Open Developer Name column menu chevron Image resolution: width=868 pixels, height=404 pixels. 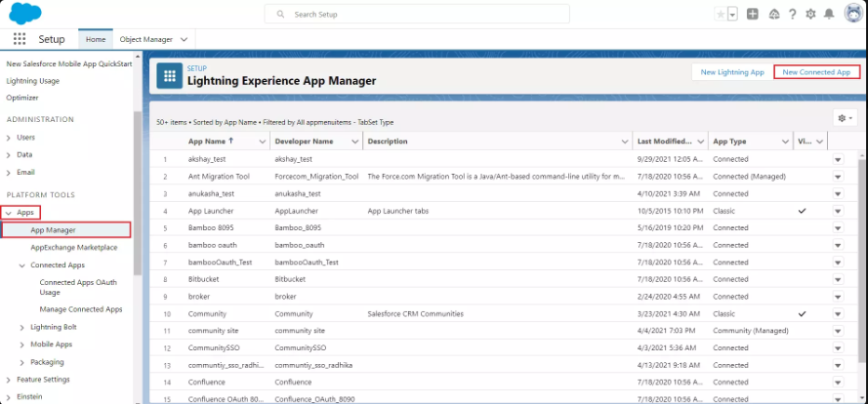pos(355,141)
